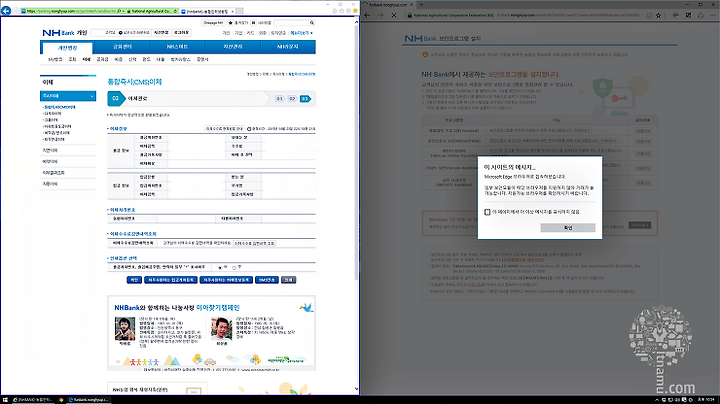
Task: Click the SMS send blue button
Action: (x=267, y=280)
